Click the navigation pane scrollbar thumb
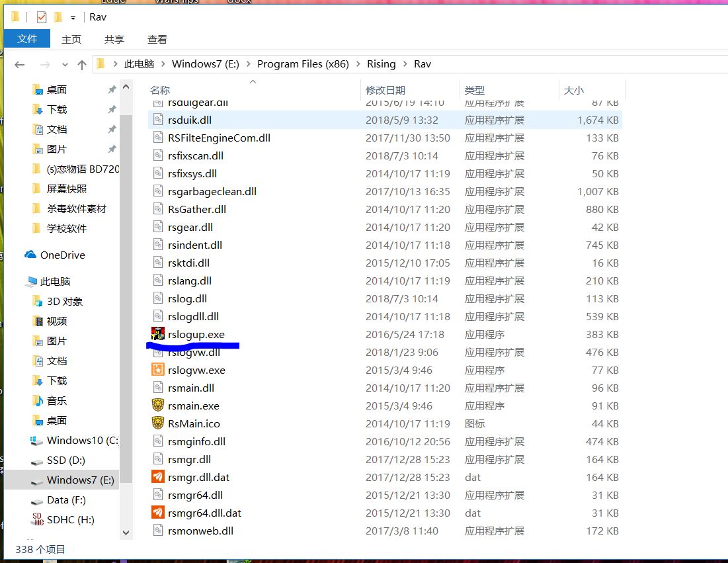The height and width of the screenshot is (563, 728). (x=126, y=298)
